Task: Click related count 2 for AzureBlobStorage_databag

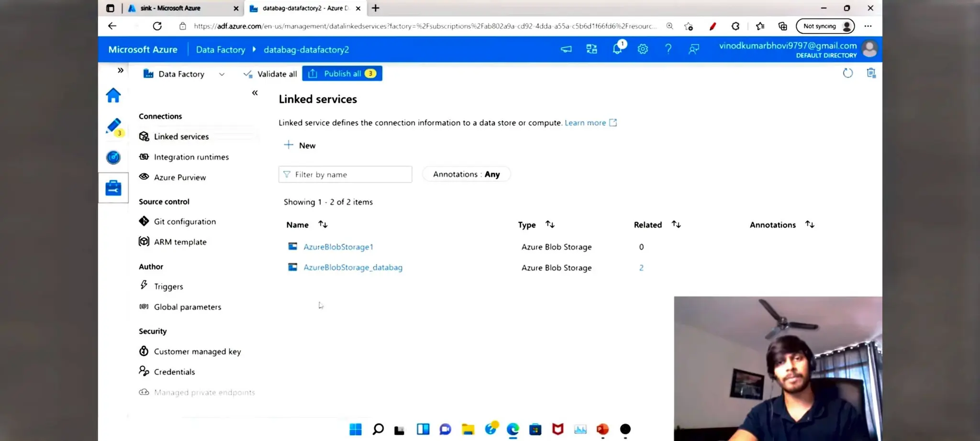Action: pyautogui.click(x=641, y=268)
